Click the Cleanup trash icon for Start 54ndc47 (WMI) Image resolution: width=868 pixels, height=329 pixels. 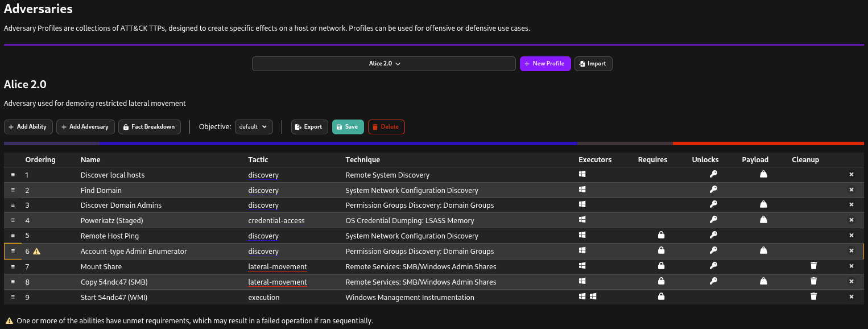pos(813,297)
